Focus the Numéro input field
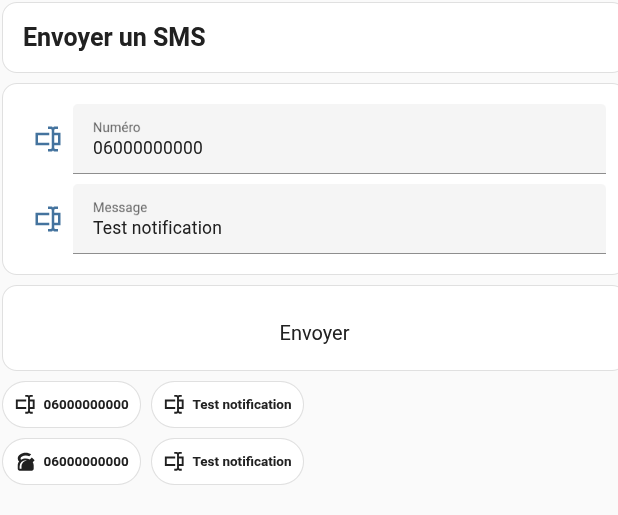Screen dimensions: 618x515 point(339,139)
